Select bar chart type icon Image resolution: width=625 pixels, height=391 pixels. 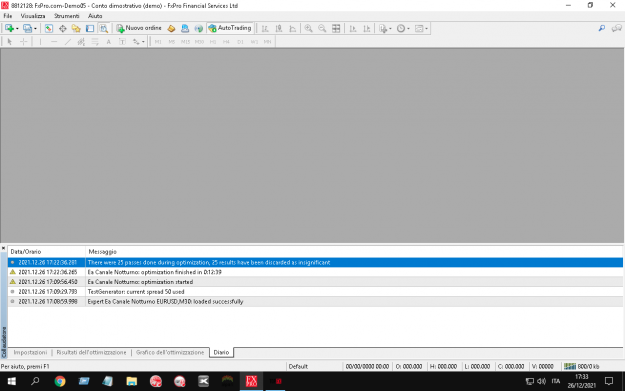point(265,28)
